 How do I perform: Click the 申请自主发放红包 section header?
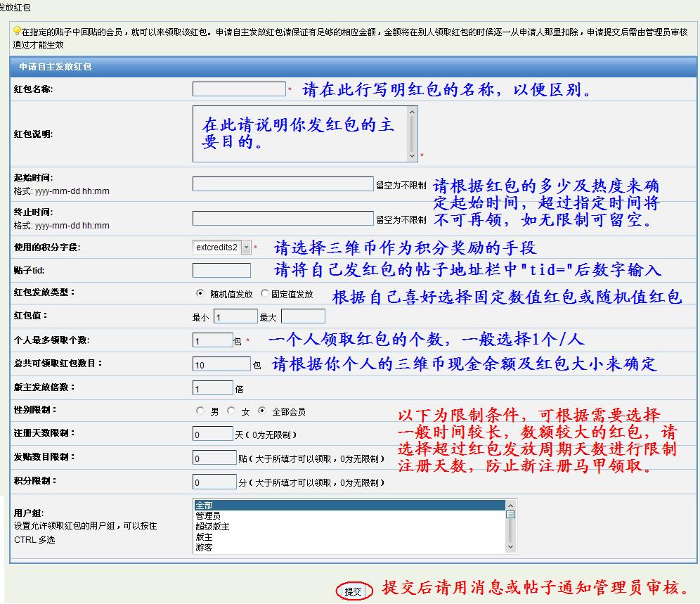click(353, 67)
